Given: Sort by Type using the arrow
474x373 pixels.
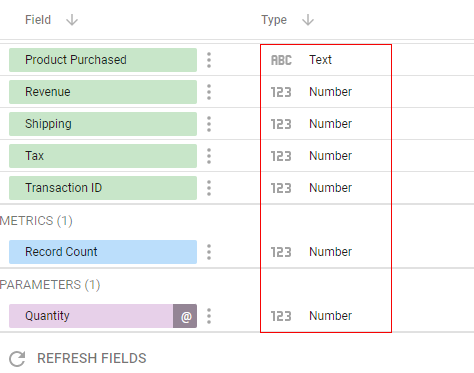Looking at the screenshot, I should (308, 20).
